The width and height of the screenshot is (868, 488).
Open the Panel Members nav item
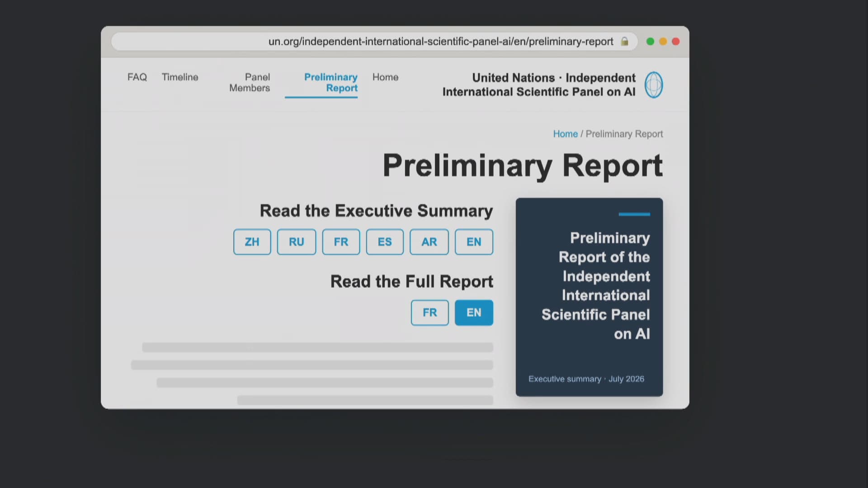(250, 83)
